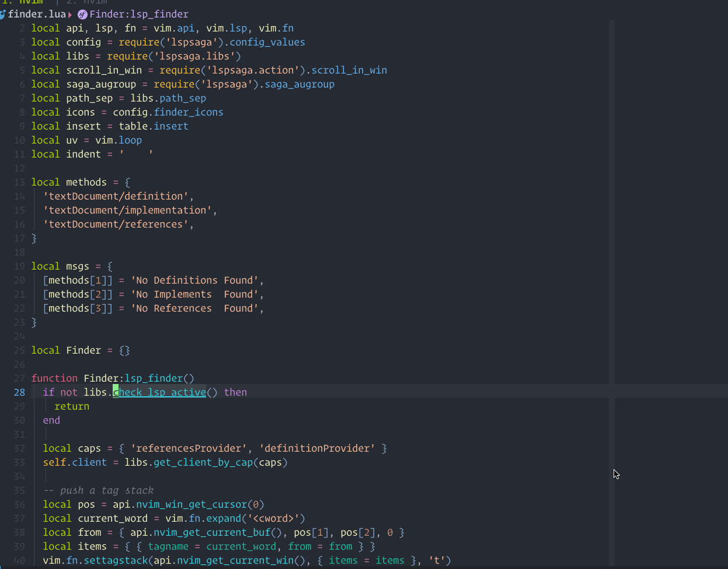Click table.insert on line 9

click(154, 126)
